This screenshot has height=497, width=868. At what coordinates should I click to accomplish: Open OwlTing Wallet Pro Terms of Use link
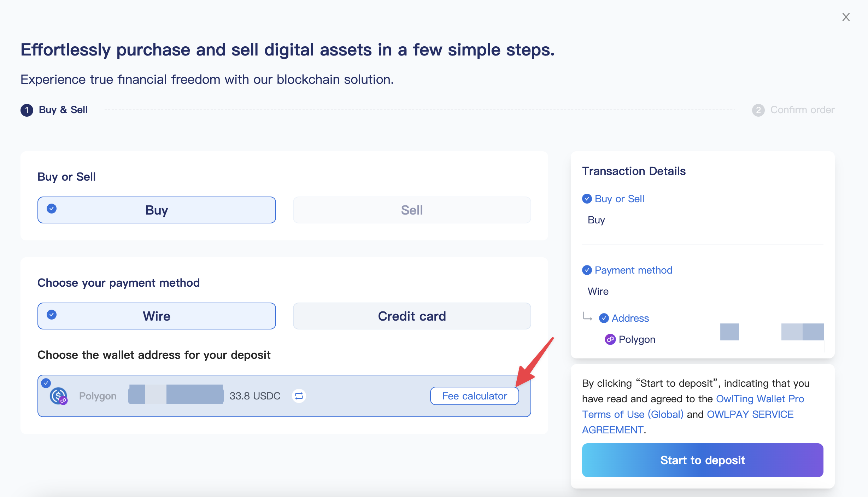point(760,399)
